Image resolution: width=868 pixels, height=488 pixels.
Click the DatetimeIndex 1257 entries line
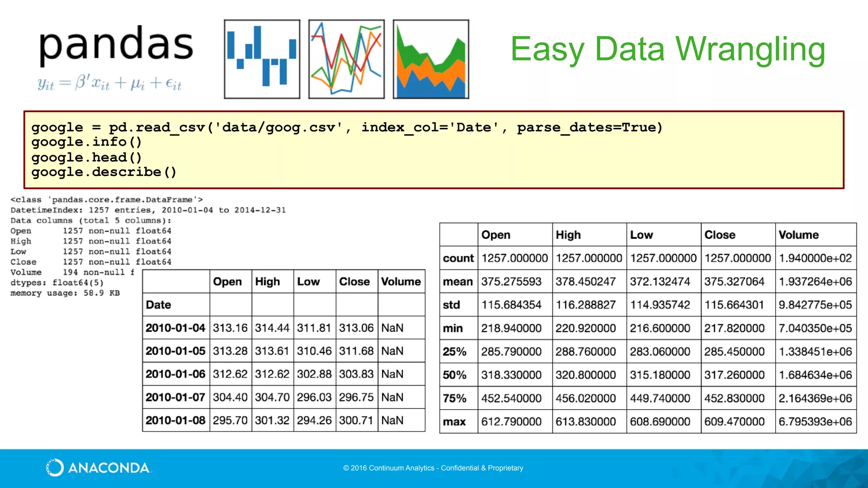tap(148, 210)
